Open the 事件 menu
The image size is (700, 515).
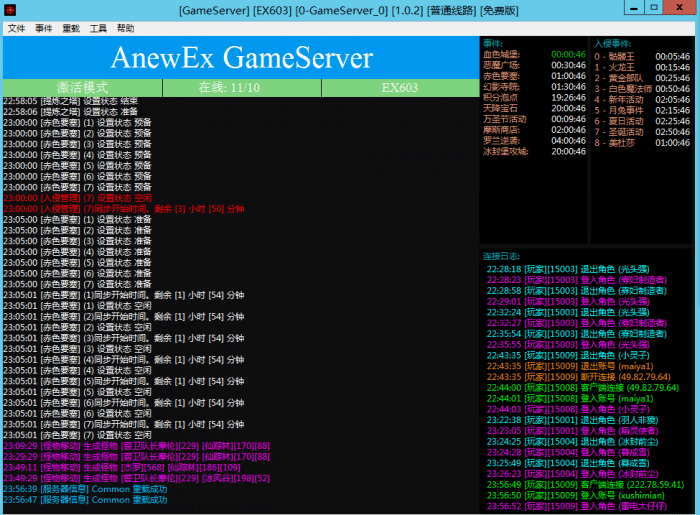(x=44, y=28)
